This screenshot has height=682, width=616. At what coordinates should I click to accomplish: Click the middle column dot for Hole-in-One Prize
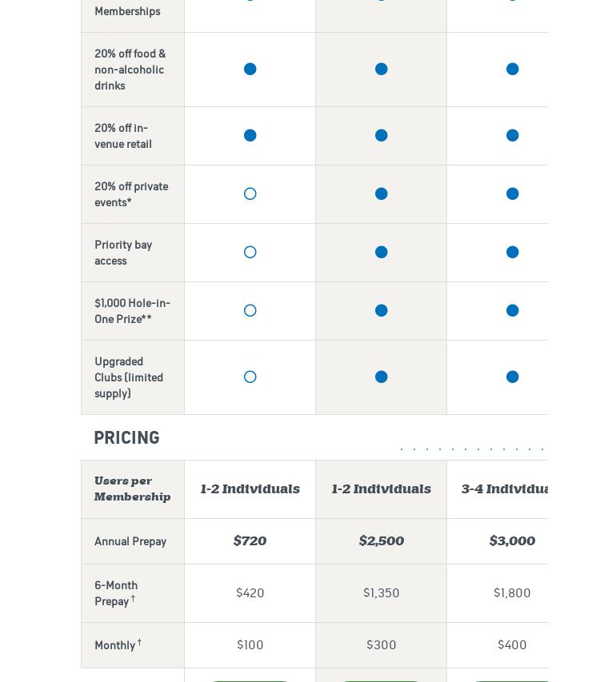[382, 311]
